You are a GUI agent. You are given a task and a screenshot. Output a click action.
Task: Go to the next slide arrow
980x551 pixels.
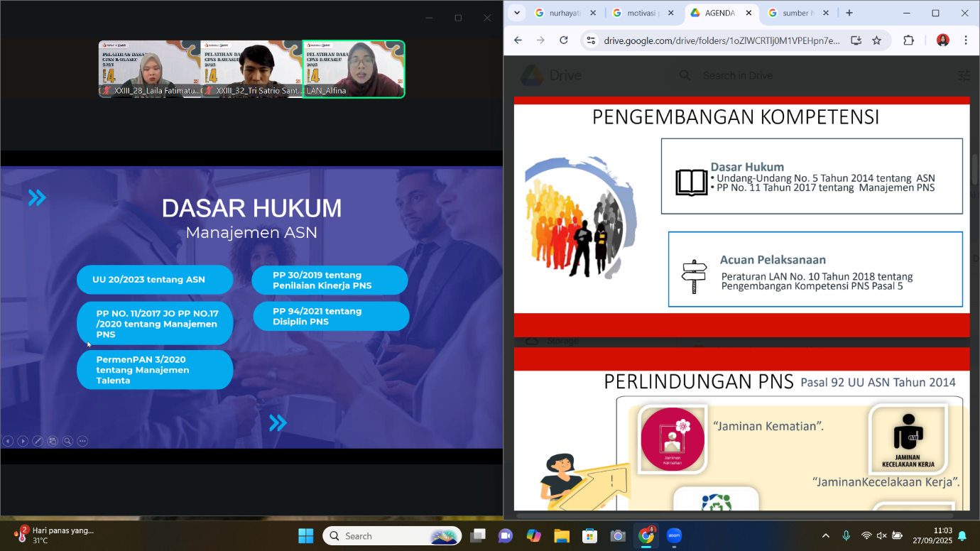click(23, 441)
